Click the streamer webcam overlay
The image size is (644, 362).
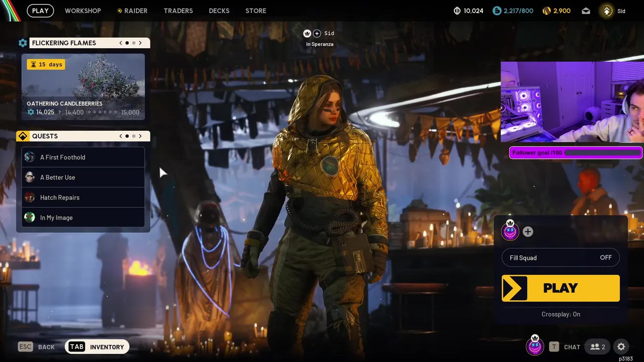click(x=572, y=102)
